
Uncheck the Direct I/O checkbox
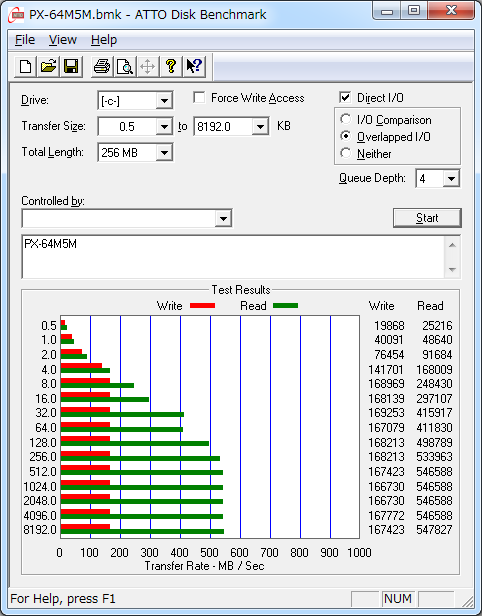345,97
